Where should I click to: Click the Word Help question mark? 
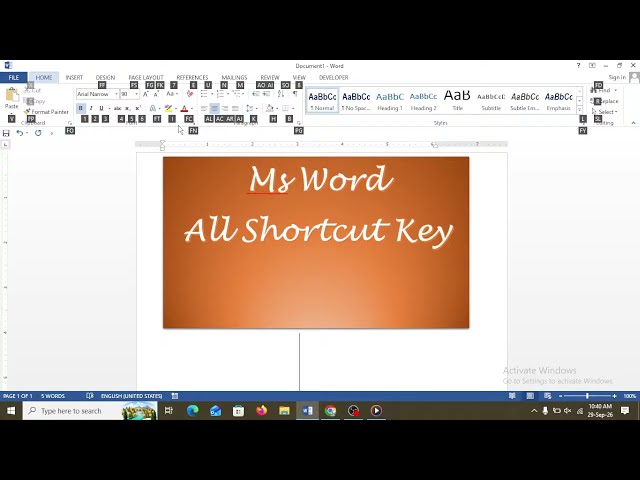(x=578, y=65)
